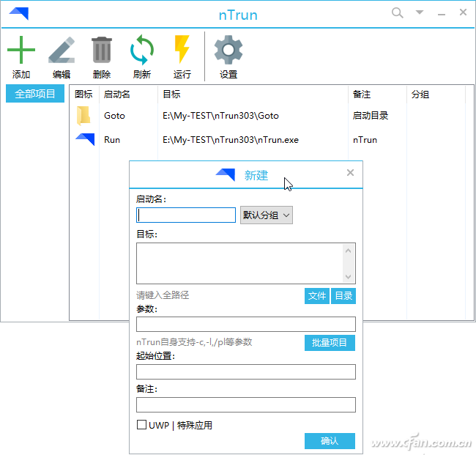
Task: Select the Run entry's nTrun icon
Action: (x=85, y=139)
